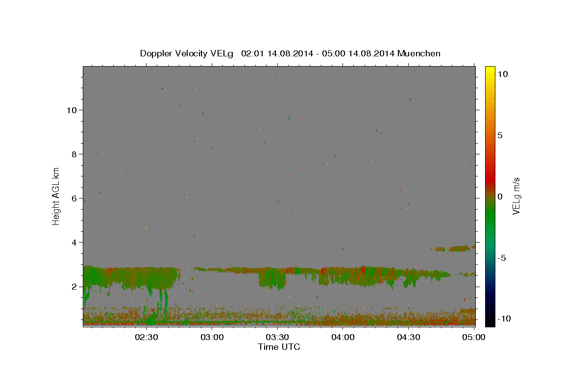
Task: Click the height axis label 8
Action: 74,154
